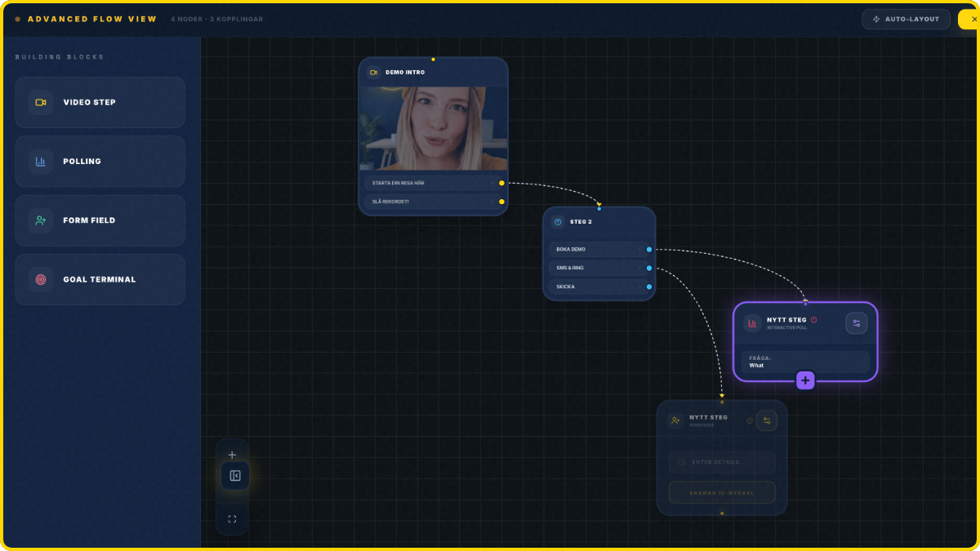Select the Goal Terminal building block
980x551 pixels.
[100, 279]
